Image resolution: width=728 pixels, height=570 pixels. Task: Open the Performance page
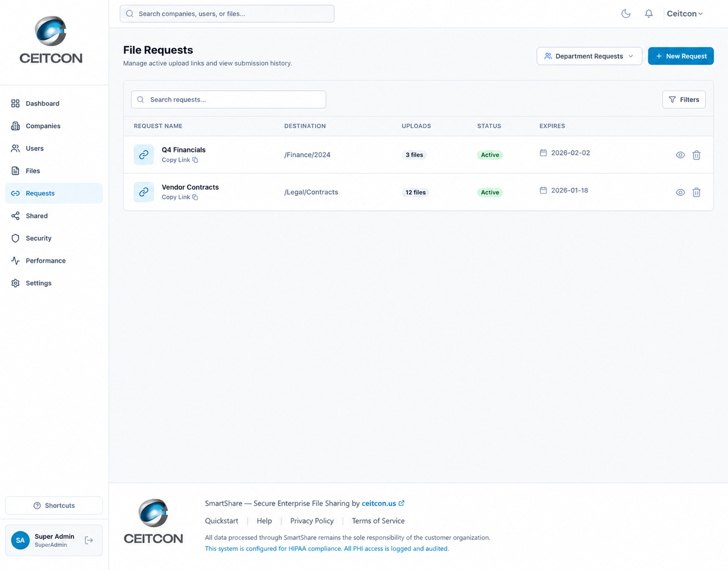click(54, 261)
